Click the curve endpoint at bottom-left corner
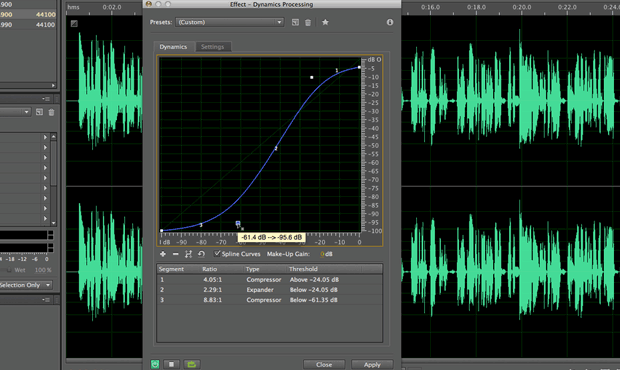 pos(162,230)
